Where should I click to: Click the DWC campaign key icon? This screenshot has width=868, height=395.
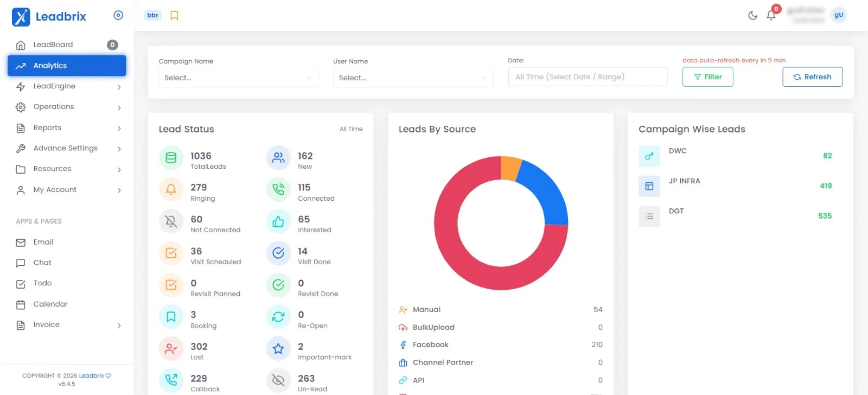pyautogui.click(x=649, y=156)
